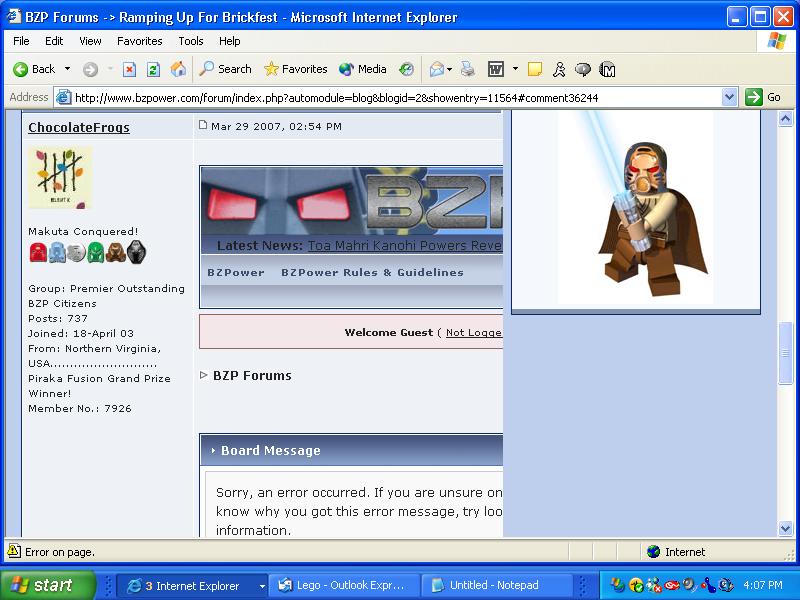Open the Favorites pane from the toolbar
Viewport: 800px width, 600px height.
point(295,69)
